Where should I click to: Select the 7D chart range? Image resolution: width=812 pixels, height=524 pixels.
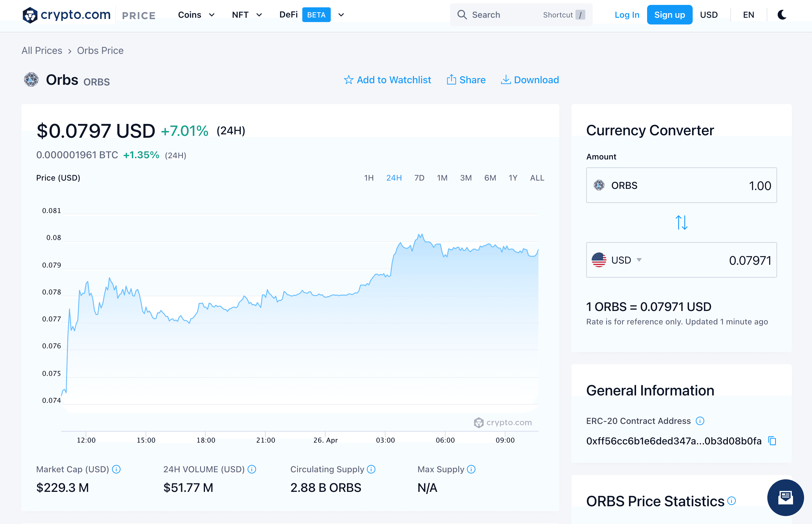coord(419,178)
